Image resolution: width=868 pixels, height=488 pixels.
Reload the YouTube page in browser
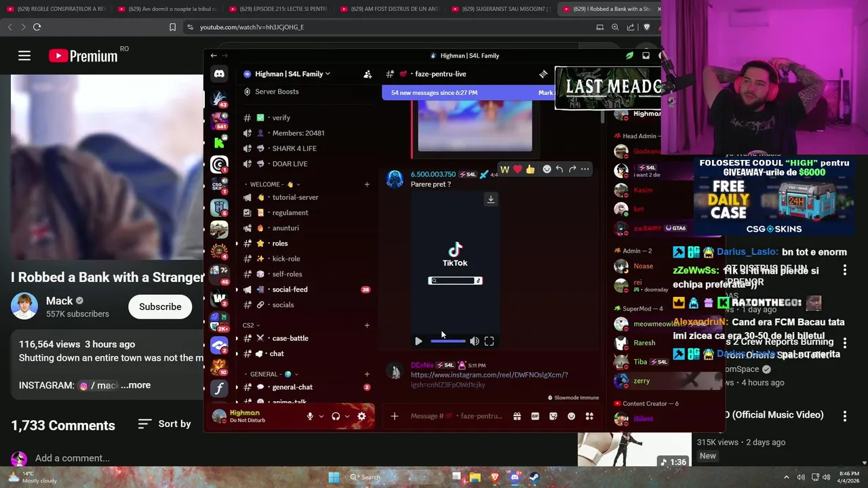(x=37, y=27)
